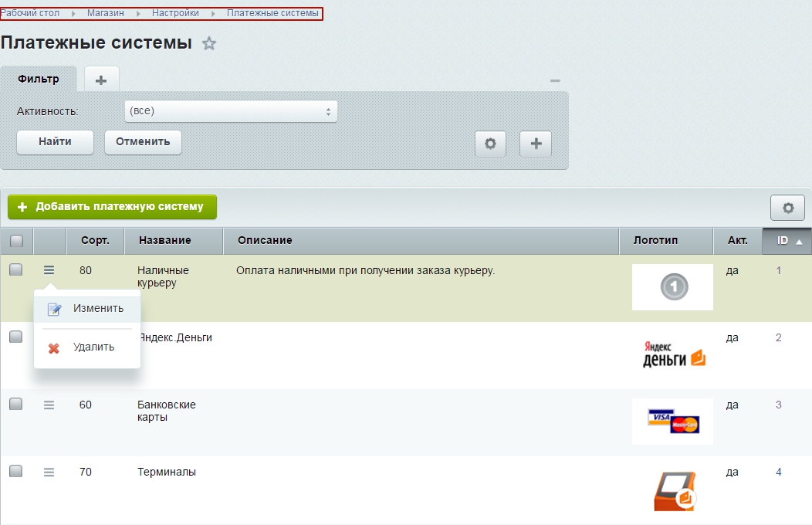Open action menu for Терминалы row
The height and width of the screenshot is (525, 812).
[x=49, y=472]
